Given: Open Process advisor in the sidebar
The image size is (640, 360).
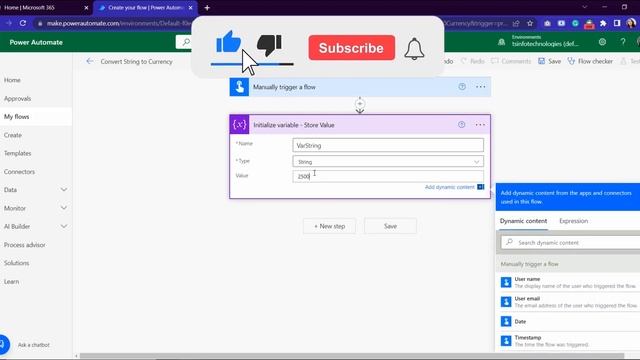Looking at the screenshot, I should point(24,245).
